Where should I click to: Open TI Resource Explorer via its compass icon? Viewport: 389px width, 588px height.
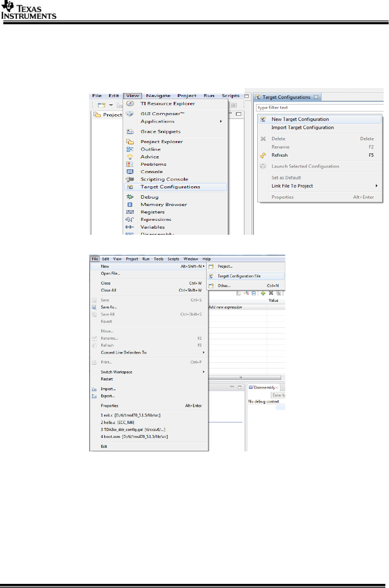130,104
